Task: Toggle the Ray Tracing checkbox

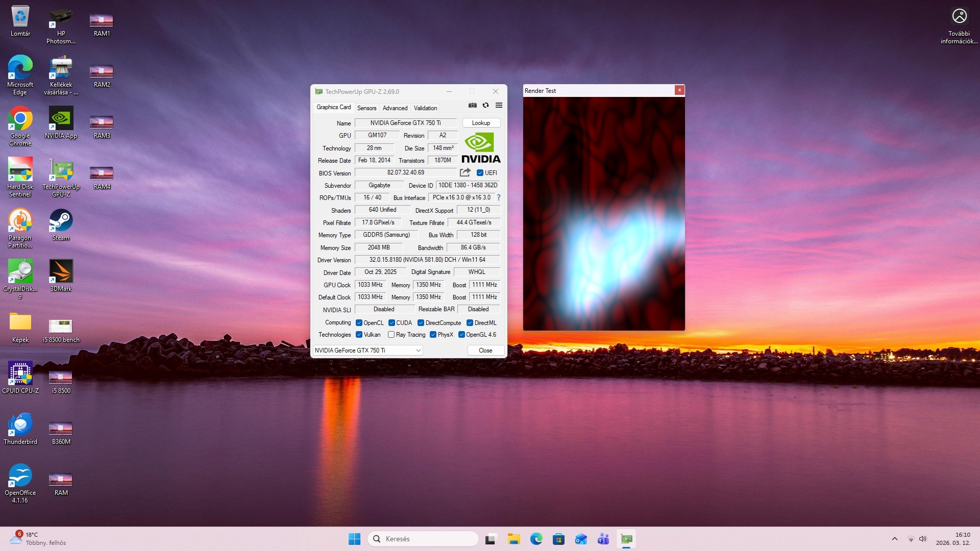Action: coord(391,335)
